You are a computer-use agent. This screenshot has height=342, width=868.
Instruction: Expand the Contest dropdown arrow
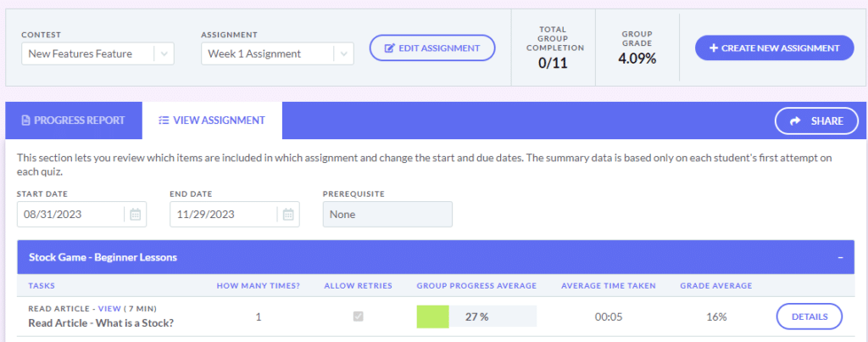pyautogui.click(x=164, y=53)
